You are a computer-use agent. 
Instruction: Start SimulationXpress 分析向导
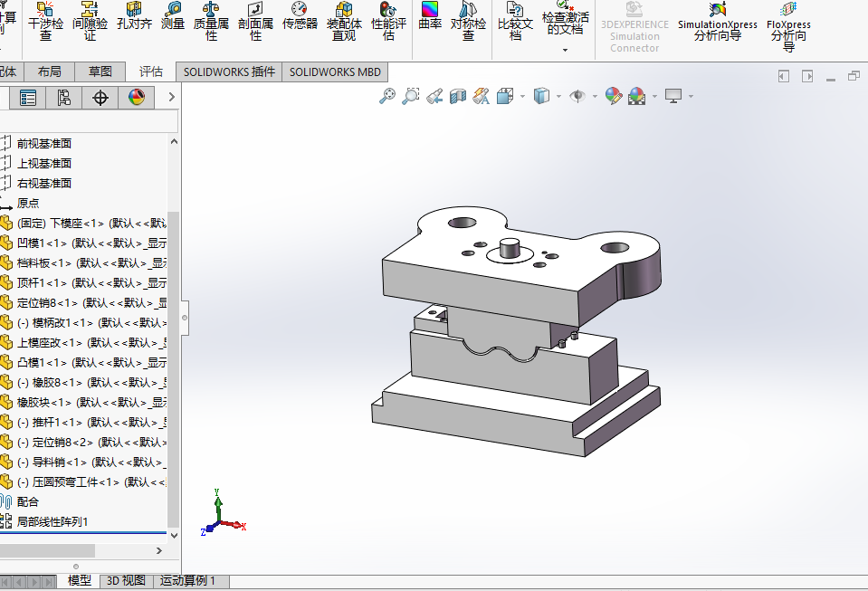click(718, 22)
